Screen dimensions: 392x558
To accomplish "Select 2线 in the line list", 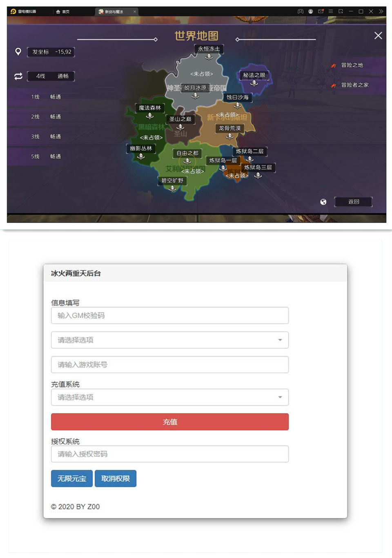I will pos(46,117).
